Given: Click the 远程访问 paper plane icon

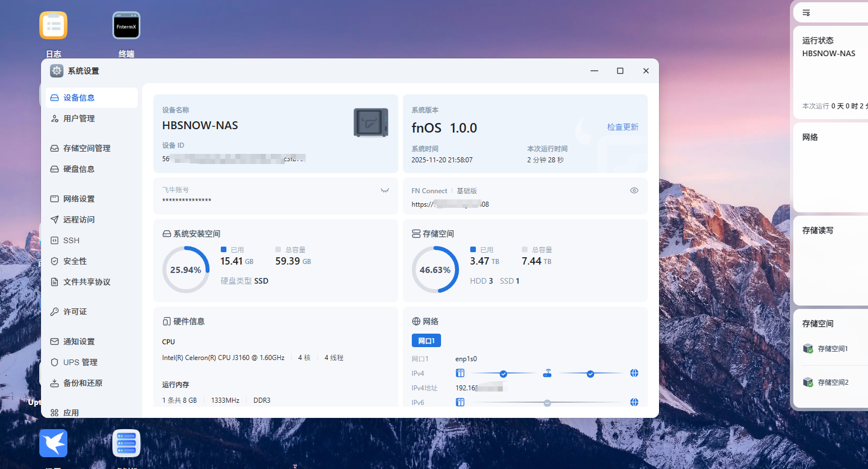Looking at the screenshot, I should [x=54, y=220].
